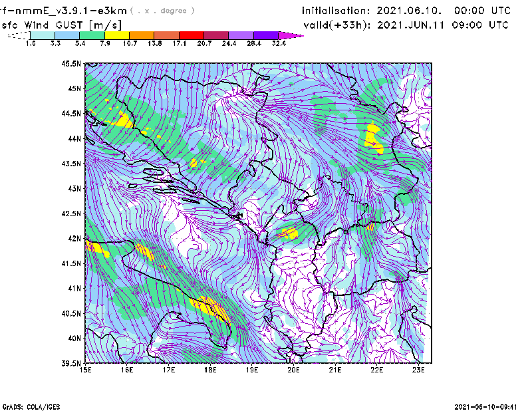Screen dimensions: 532x411
Task: Click the 40.5N latitude label
Action: [71, 313]
